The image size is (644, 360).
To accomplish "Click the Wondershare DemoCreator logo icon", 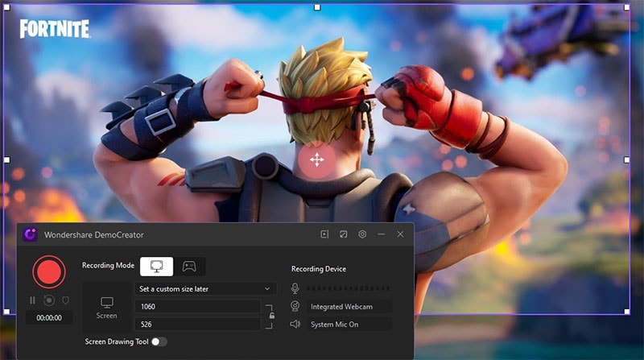I will [30, 234].
